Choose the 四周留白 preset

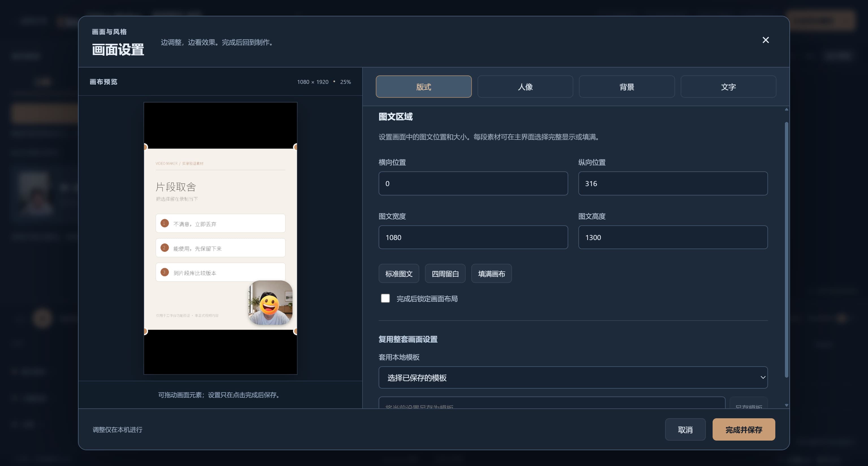[x=445, y=274]
